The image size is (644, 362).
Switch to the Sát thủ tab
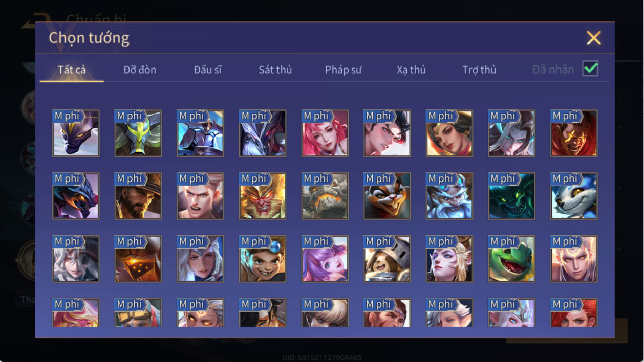(275, 70)
